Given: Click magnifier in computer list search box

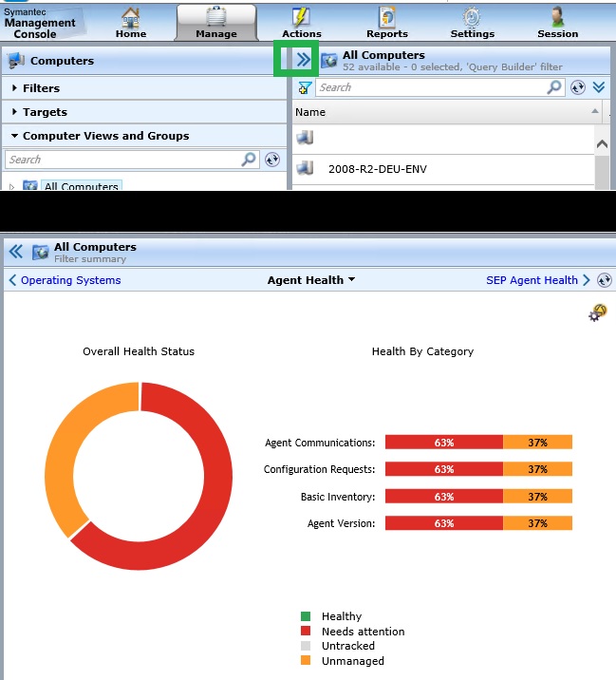Looking at the screenshot, I should (x=554, y=87).
